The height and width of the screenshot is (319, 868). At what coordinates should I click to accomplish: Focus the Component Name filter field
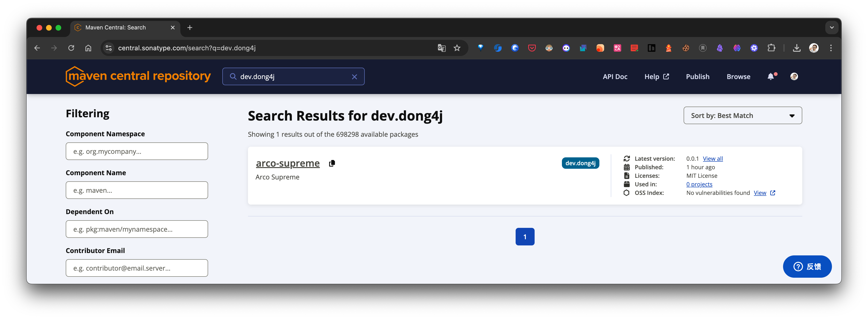[x=136, y=190]
